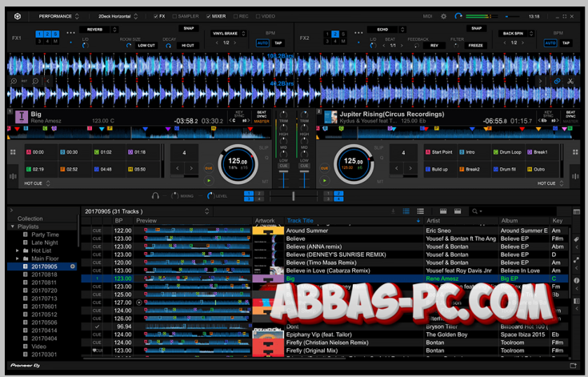Viewport: 588px width, 377px height.
Task: Click the FX1 TAP button
Action: pos(278,43)
